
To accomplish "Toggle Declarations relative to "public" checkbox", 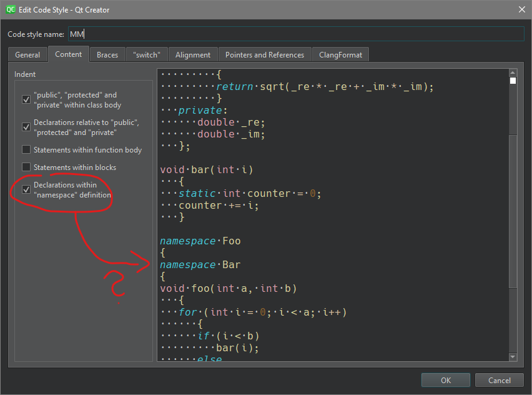I will coord(26,127).
